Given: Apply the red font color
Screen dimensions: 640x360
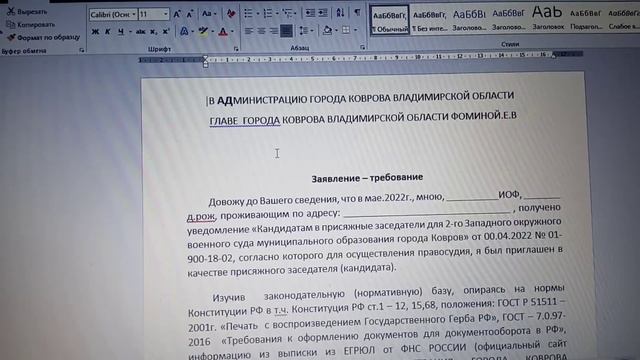Looking at the screenshot, I should tap(223, 31).
